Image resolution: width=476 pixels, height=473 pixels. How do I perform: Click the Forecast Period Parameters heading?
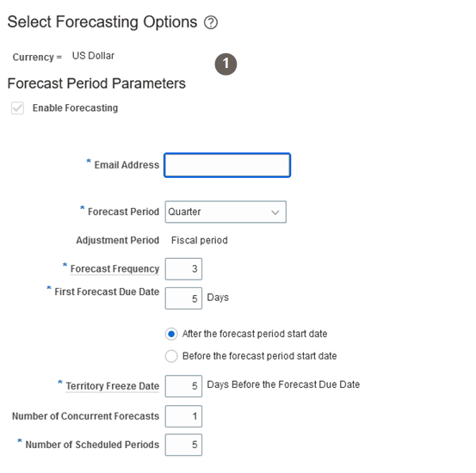click(x=96, y=83)
